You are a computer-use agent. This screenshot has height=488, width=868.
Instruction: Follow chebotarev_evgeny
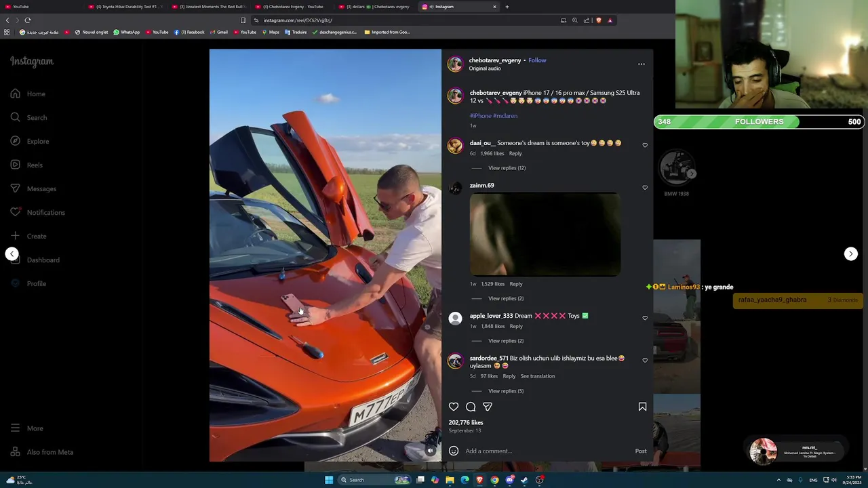tap(537, 60)
